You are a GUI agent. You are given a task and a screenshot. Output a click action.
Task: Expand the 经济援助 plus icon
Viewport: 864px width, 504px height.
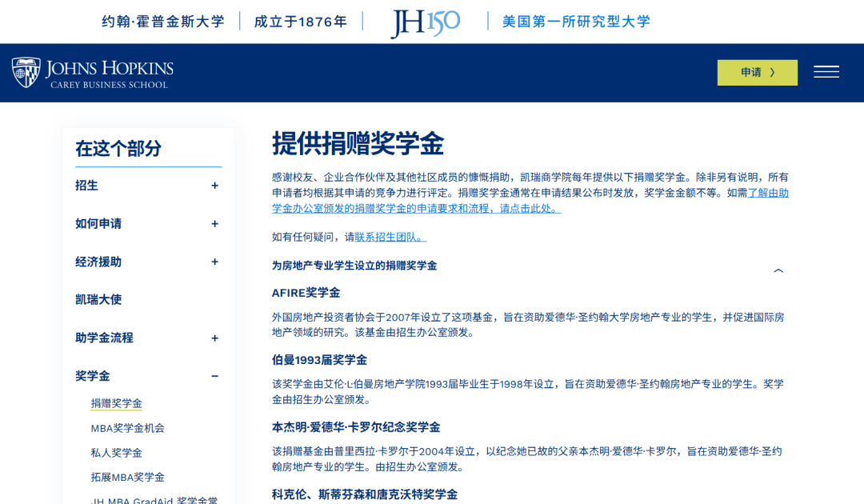tap(215, 262)
